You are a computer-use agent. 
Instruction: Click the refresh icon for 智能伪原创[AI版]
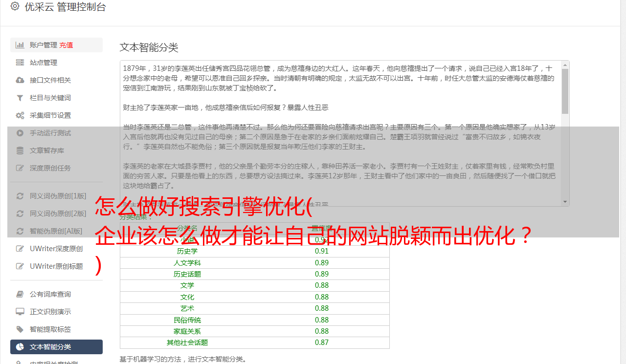(20, 231)
